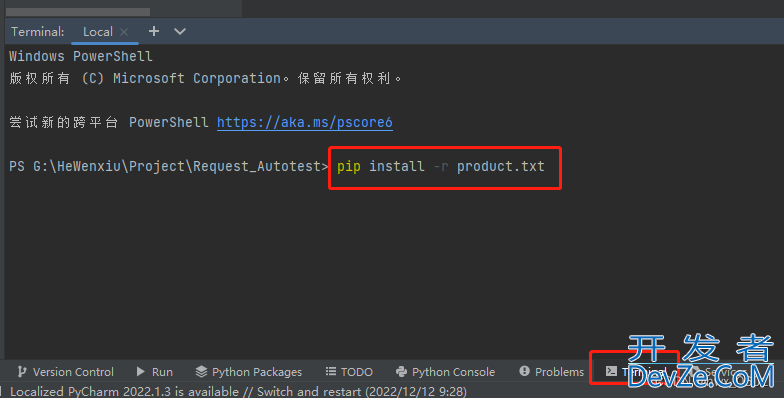The image size is (784, 398).
Task: Click the 'Terminal:' panel label
Action: coord(38,32)
